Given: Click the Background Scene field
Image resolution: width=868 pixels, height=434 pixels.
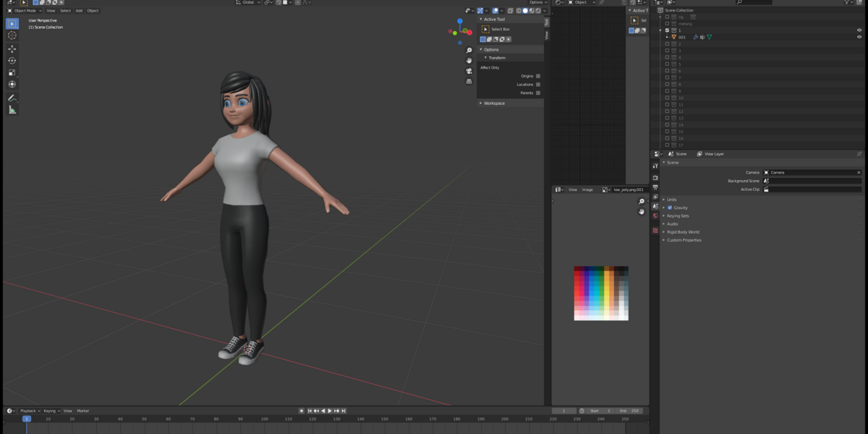Looking at the screenshot, I should point(812,181).
